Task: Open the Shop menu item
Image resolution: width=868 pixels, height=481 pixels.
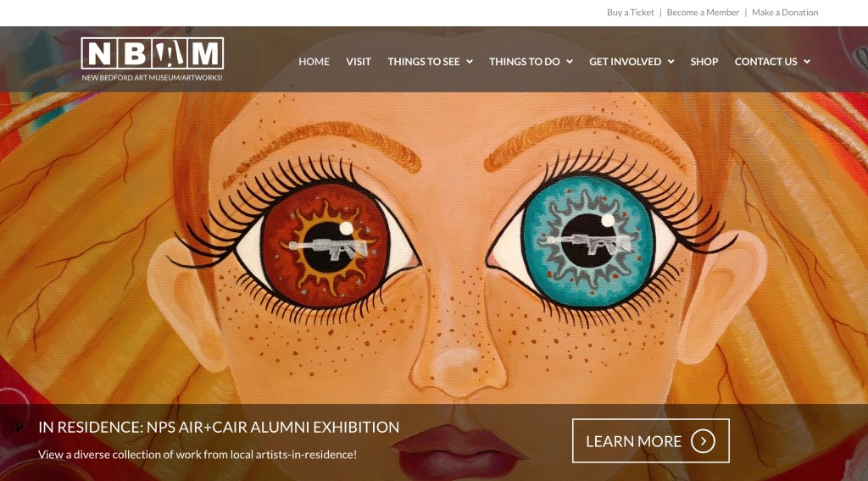Action: tap(704, 61)
